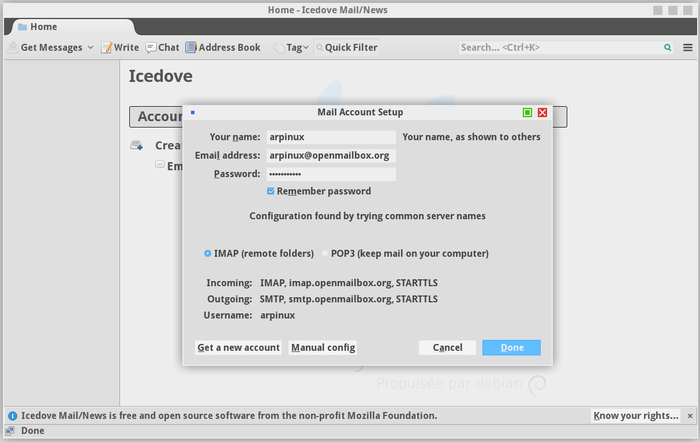The width and height of the screenshot is (700, 442).
Task: Click the Done status bar text
Action: click(x=33, y=431)
